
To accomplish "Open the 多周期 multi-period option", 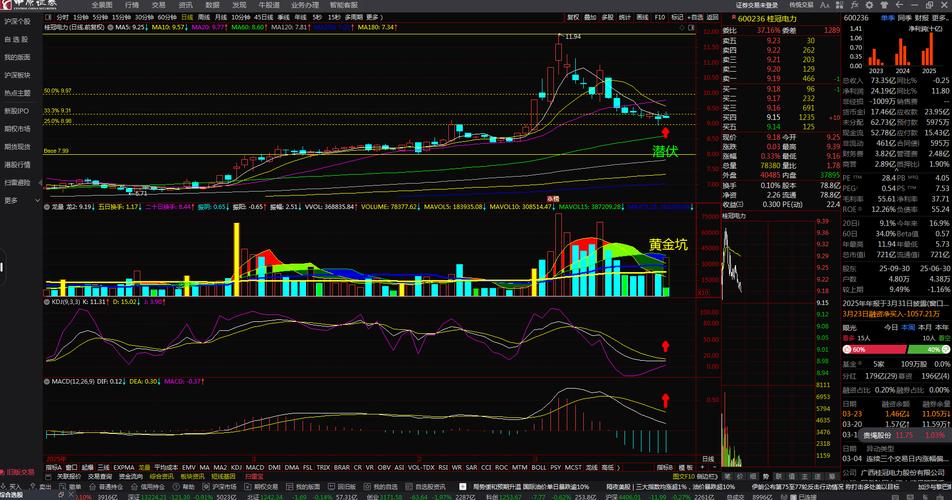I will [353, 17].
